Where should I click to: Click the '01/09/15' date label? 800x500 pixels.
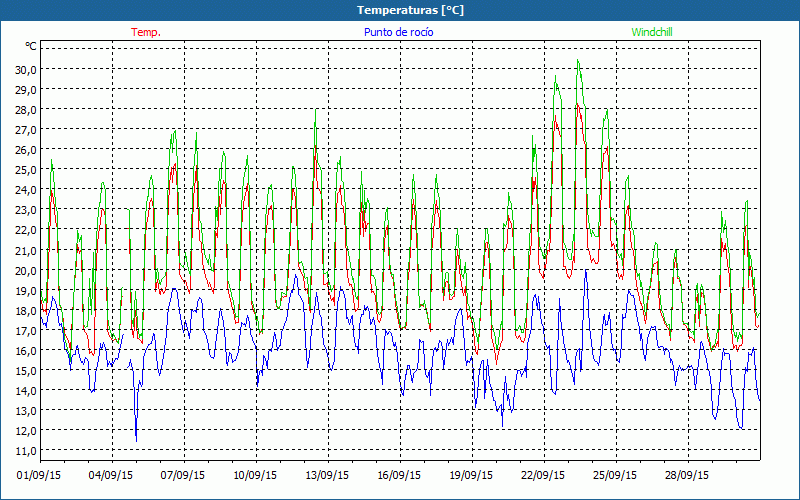click(39, 476)
